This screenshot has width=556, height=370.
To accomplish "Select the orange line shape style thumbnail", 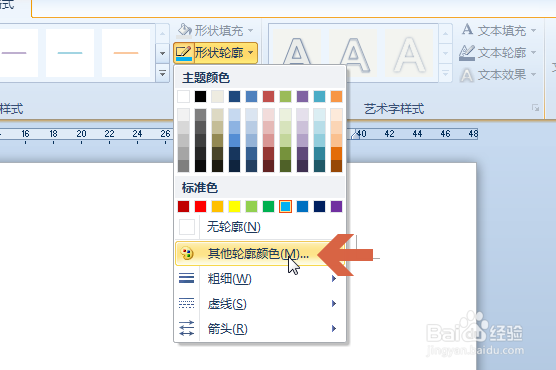I will point(126,53).
